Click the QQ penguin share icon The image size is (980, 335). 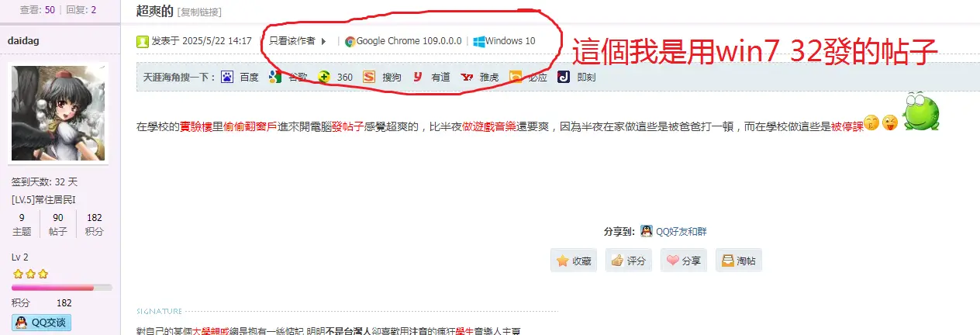[647, 231]
